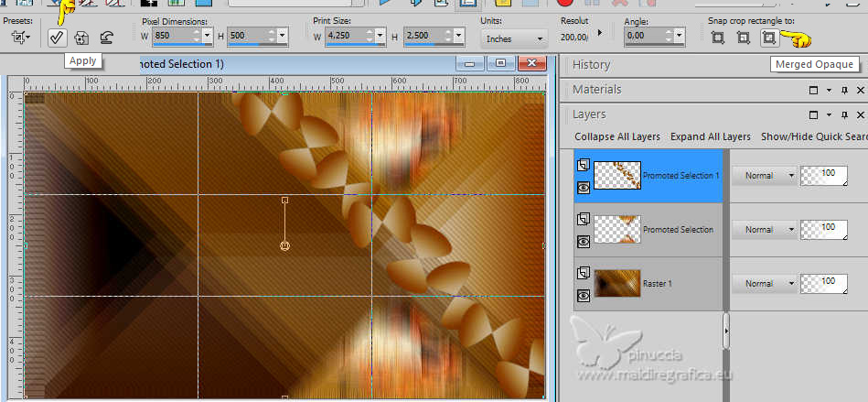Close the Materials palette
Image resolution: width=868 pixels, height=402 pixels.
[861, 91]
